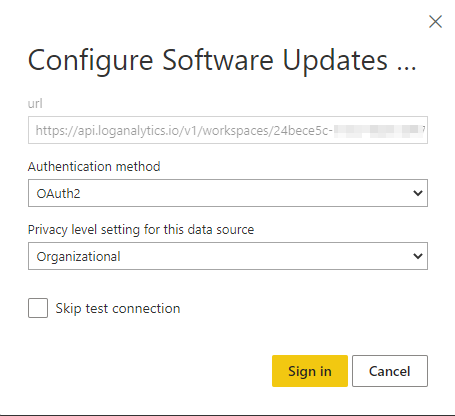
Task: Close the Configure Software Updates dialog
Action: tap(435, 22)
